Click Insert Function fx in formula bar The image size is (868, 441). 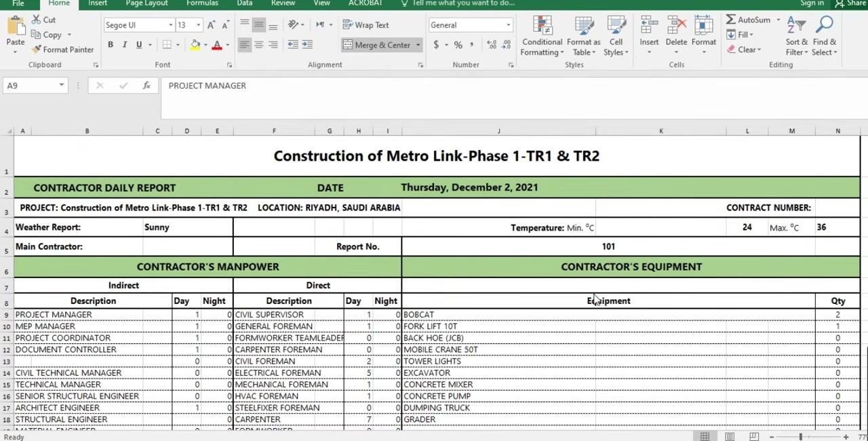(146, 85)
